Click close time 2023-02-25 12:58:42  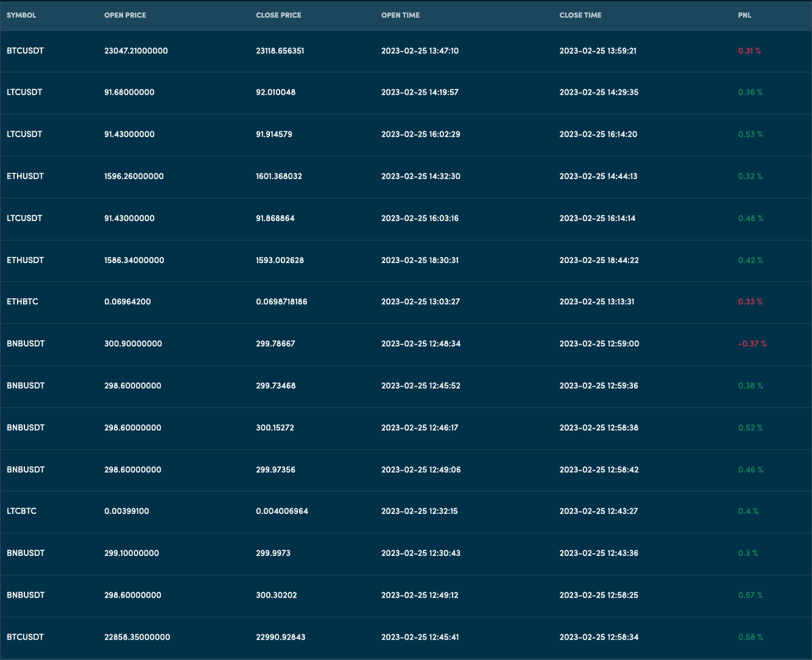(x=598, y=469)
